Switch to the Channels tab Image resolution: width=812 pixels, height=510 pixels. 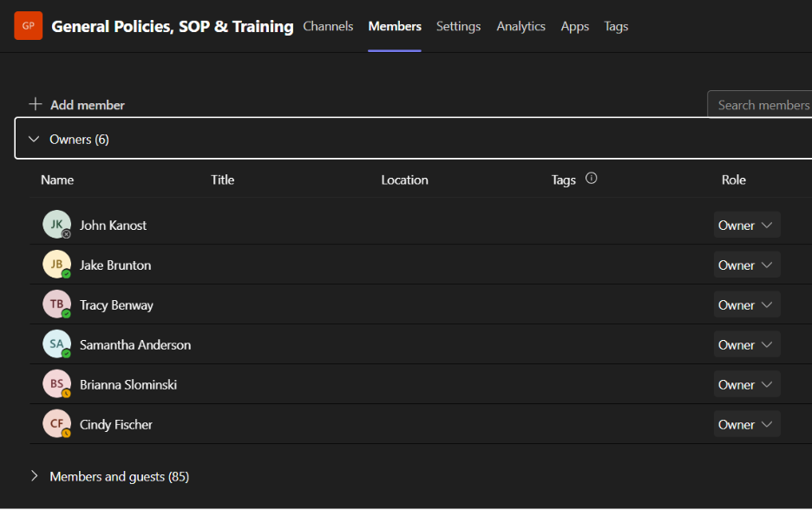click(328, 26)
